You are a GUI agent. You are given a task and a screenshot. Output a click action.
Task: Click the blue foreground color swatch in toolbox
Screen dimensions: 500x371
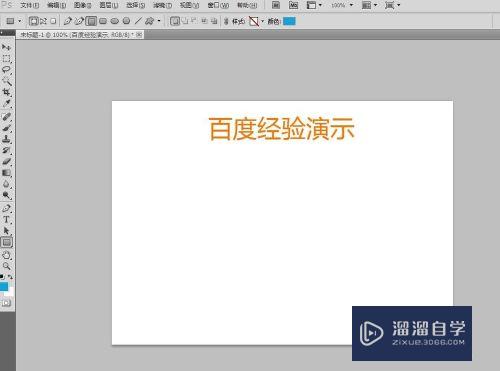(x=4, y=286)
